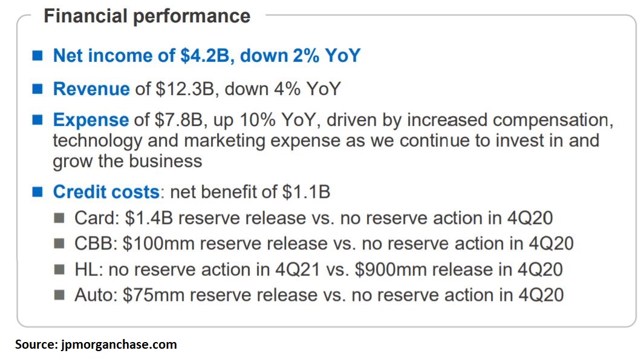The height and width of the screenshot is (359, 644).
Task: Click the Financial performance heading
Action: click(147, 16)
